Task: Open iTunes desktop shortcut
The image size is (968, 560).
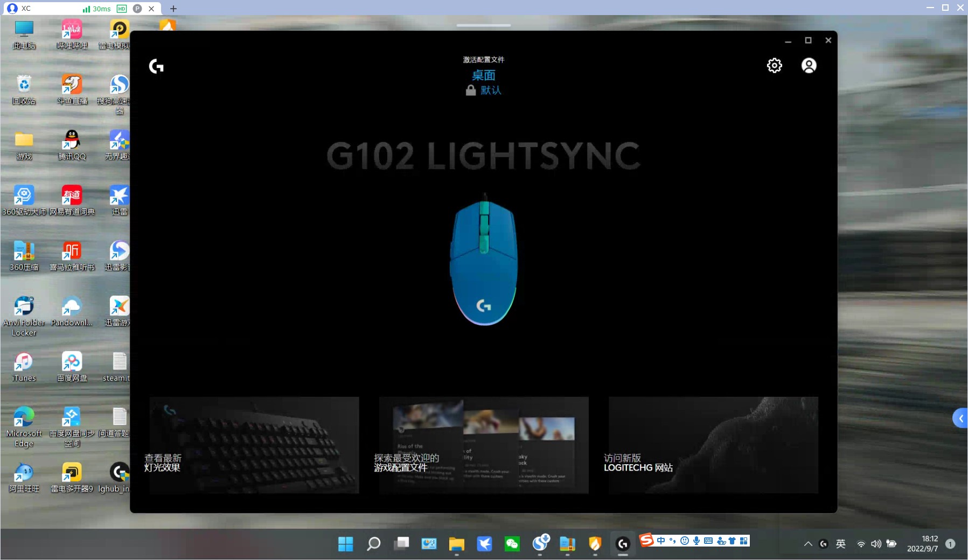Action: point(24,367)
